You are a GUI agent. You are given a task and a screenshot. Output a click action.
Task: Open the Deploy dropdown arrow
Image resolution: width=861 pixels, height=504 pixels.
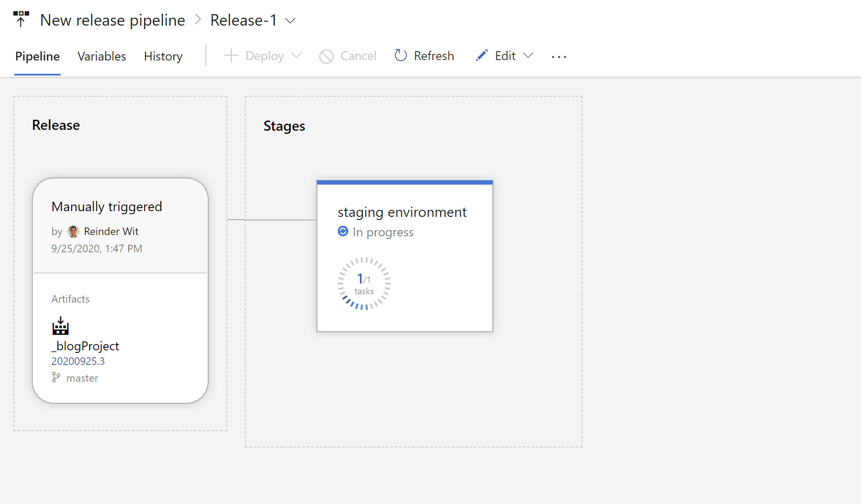click(x=297, y=56)
